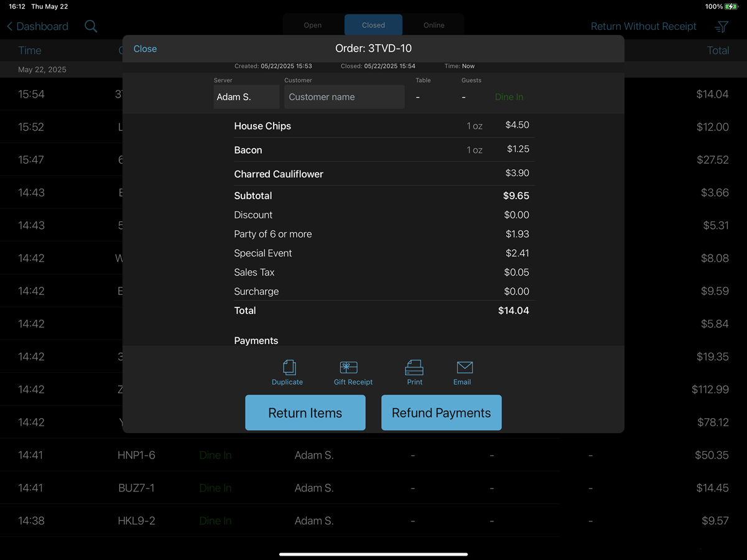Click the Customer name field
Viewport: 747px width, 560px height.
point(345,97)
